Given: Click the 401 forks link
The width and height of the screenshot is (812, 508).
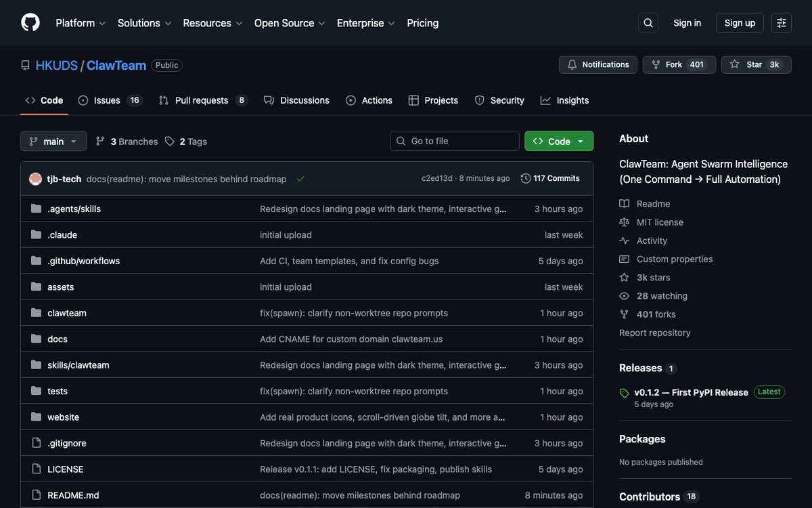Looking at the screenshot, I should coord(656,314).
